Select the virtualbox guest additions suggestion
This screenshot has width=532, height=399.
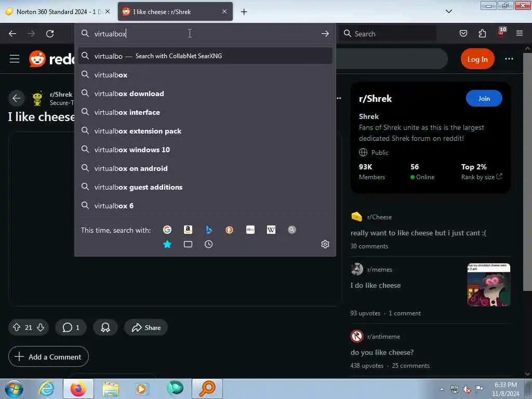205,187
